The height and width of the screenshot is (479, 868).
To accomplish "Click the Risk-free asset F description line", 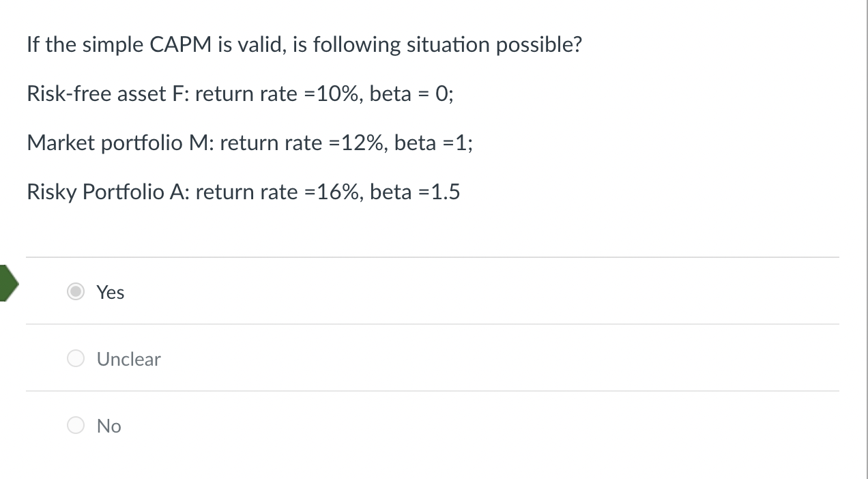I will [240, 93].
